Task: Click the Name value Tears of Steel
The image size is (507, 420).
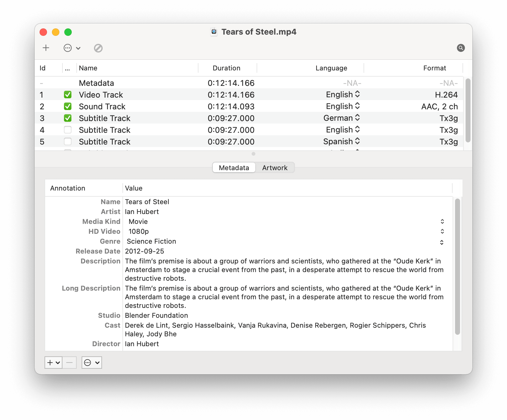Action: (147, 202)
